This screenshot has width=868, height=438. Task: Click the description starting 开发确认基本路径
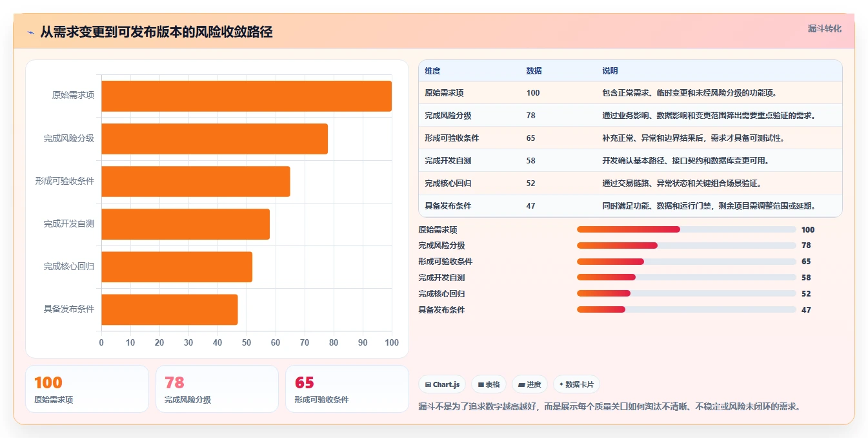click(685, 161)
